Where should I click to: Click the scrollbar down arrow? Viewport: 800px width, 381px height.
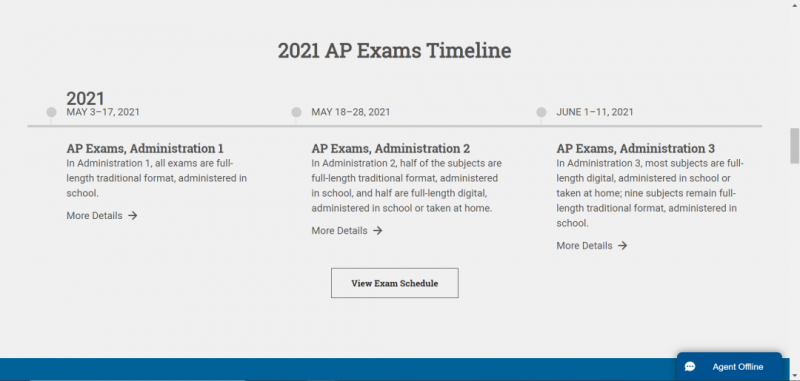click(x=794, y=377)
